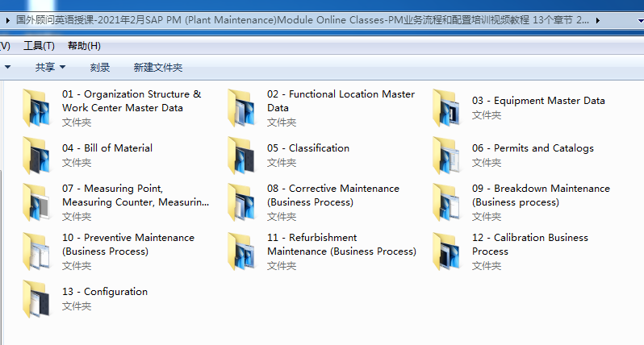The width and height of the screenshot is (644, 345).
Task: Open folder icon for 09 - Breakdown Maintenance
Action: click(x=446, y=202)
